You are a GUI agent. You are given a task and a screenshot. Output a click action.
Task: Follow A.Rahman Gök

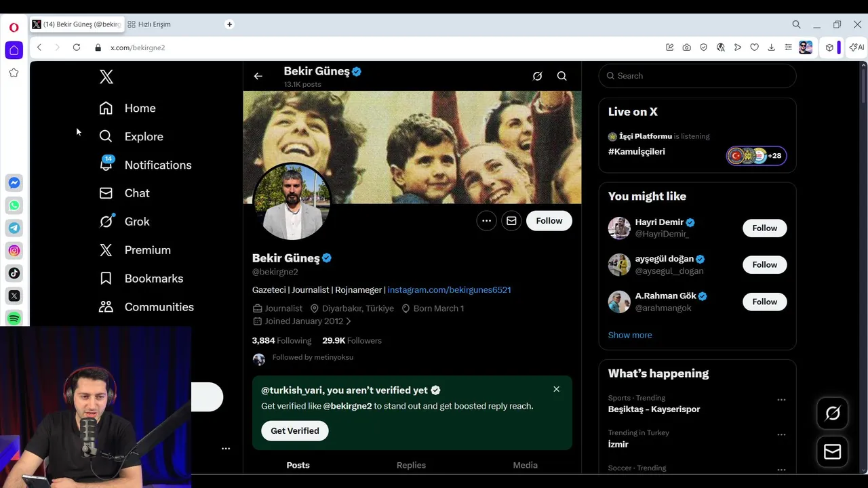pyautogui.click(x=764, y=302)
